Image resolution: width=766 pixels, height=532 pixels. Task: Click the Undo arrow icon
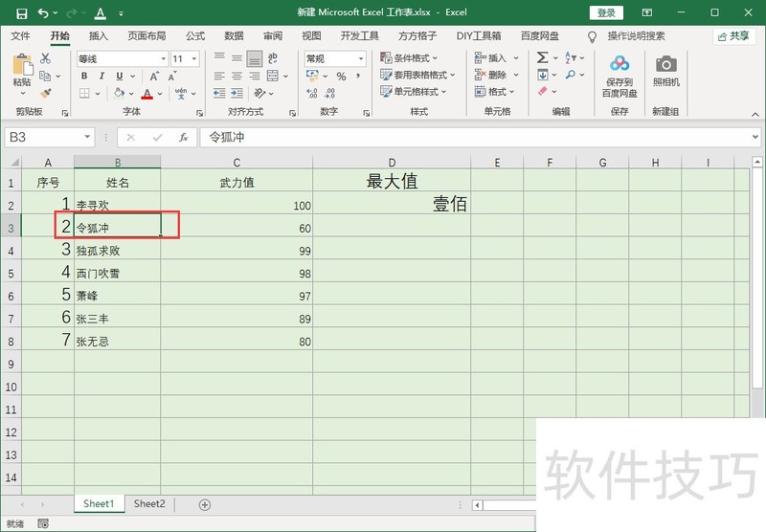[x=43, y=13]
